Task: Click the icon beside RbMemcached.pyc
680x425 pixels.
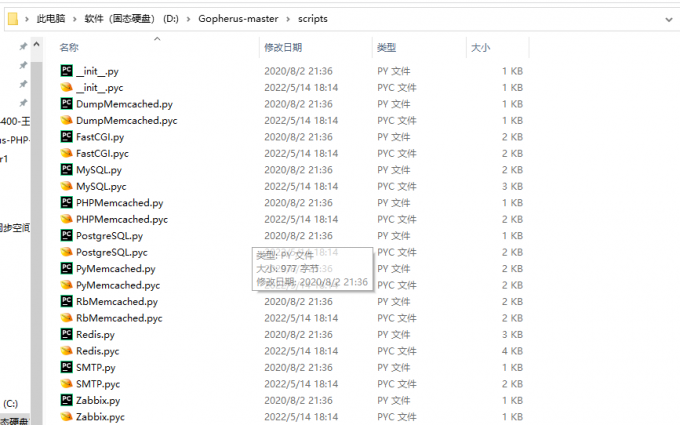Action: pos(66,318)
